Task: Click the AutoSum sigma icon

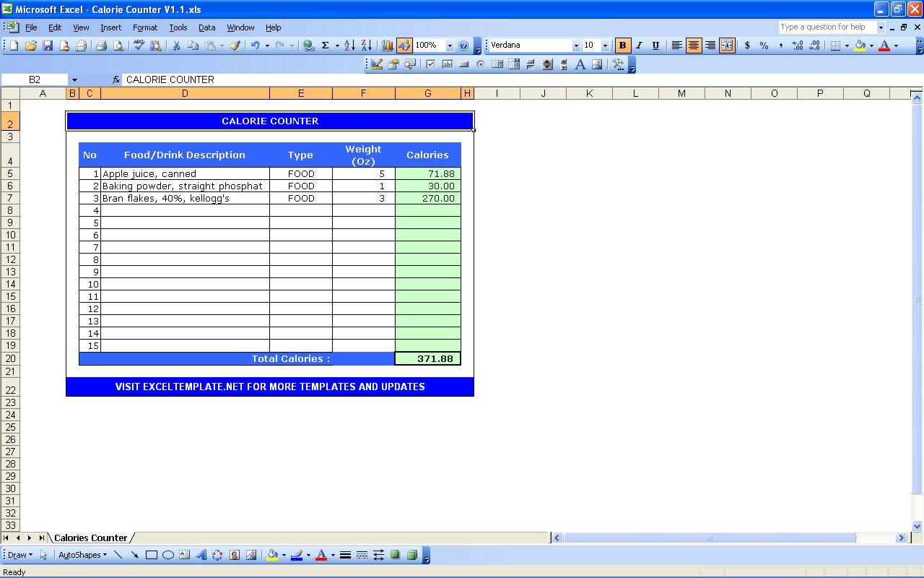Action: point(325,46)
